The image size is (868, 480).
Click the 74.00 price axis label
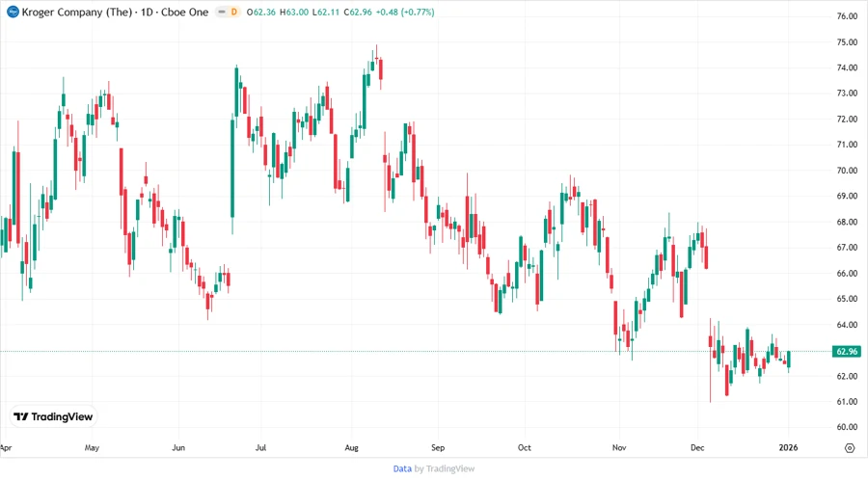(x=847, y=67)
